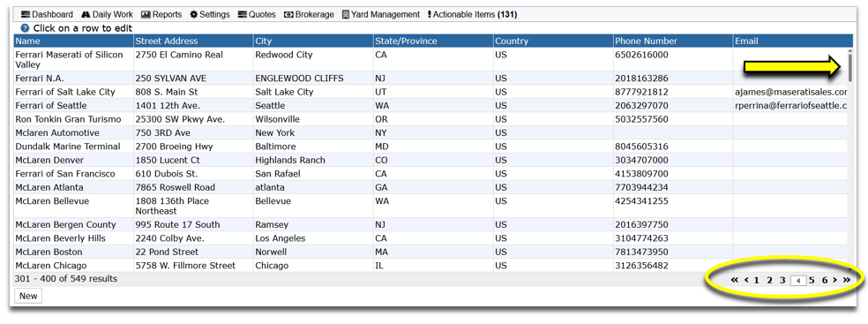Click the current page number field
The width and height of the screenshot is (868, 324).
pos(798,281)
